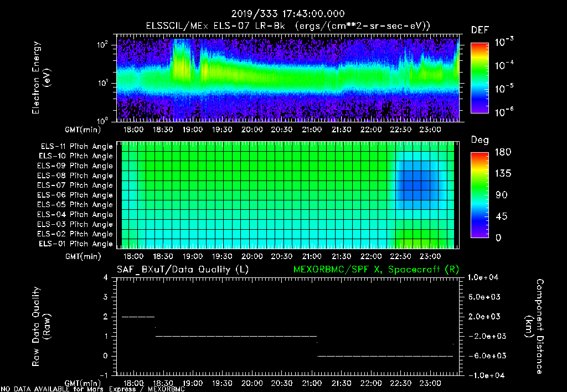Click the 10^1 energy axis tick label
Image resolution: width=567 pixels, height=392 pixels.
pos(102,83)
